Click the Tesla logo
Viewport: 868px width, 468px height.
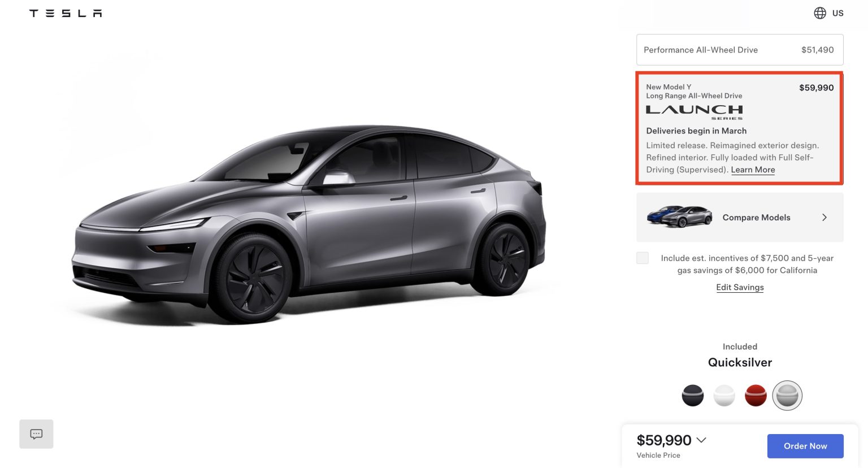click(66, 13)
